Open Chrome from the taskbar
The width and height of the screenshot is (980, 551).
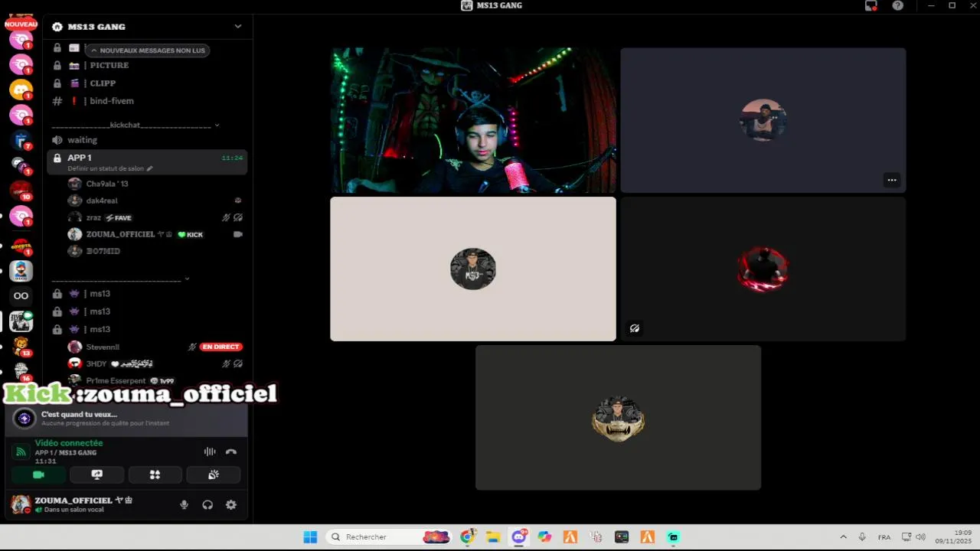(467, 537)
